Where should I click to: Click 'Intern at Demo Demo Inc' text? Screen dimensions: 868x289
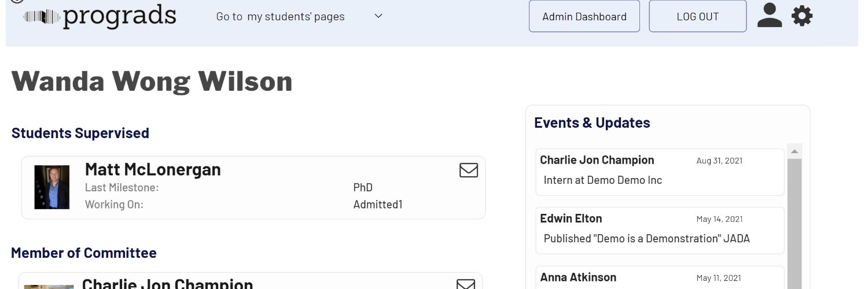[x=603, y=180]
